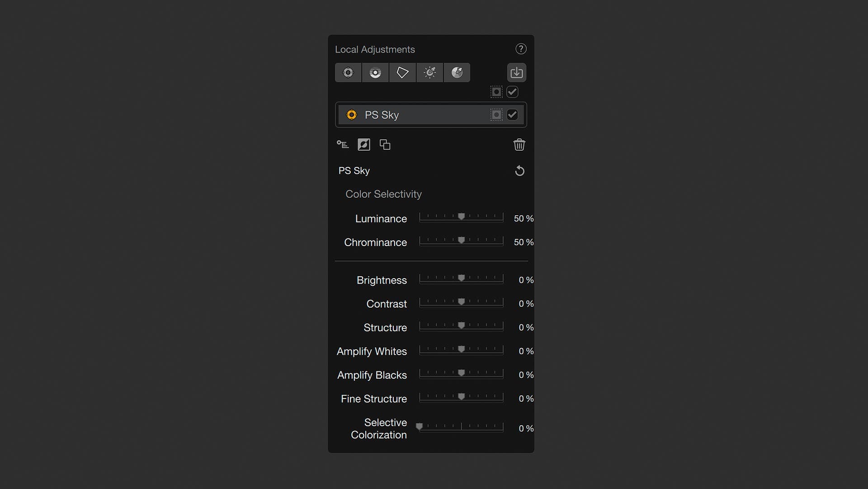Click the import local adjustments button

(x=517, y=72)
